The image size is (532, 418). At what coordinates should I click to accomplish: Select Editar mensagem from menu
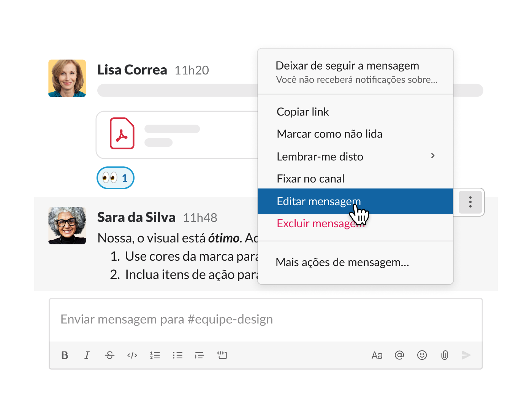pyautogui.click(x=355, y=201)
